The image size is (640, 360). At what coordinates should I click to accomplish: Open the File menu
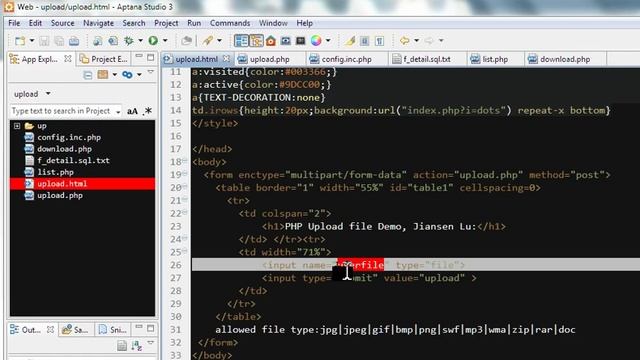pos(14,23)
